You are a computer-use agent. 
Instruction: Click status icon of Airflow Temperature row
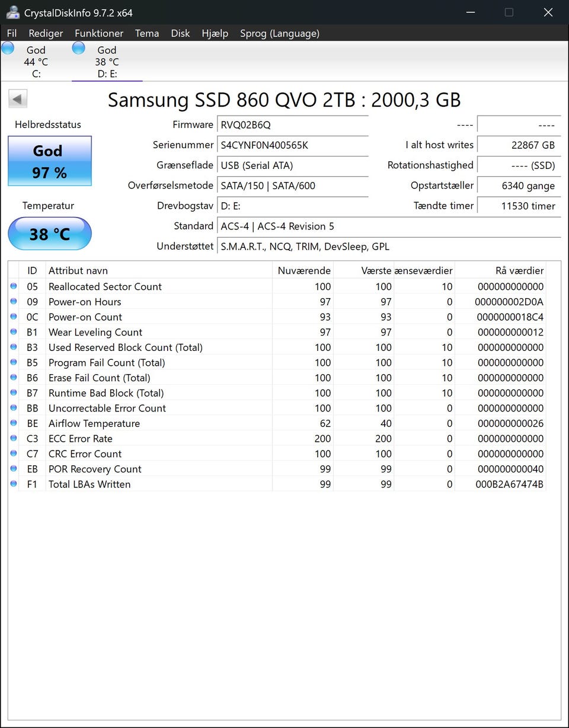pyautogui.click(x=14, y=423)
